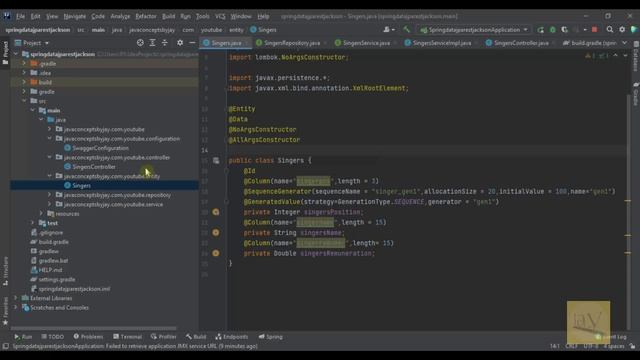Click gutter icon beside singersRemuneration field
Image resolution: width=640 pixels, height=360 pixels.
point(216,253)
